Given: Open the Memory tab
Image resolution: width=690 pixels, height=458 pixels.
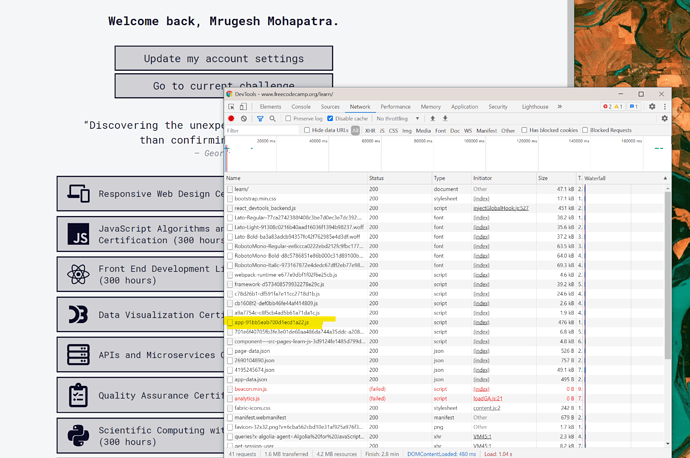Looking at the screenshot, I should click(430, 107).
